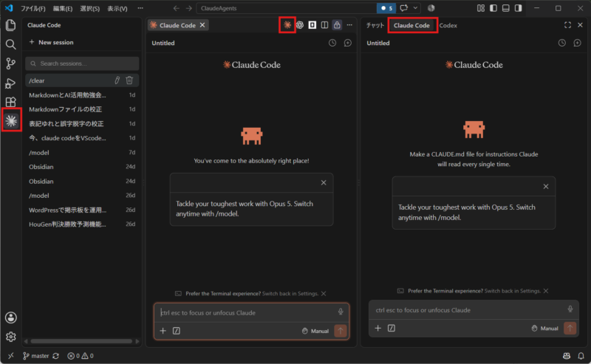Open the Search view in activity bar
This screenshot has width=591, height=364.
point(10,44)
